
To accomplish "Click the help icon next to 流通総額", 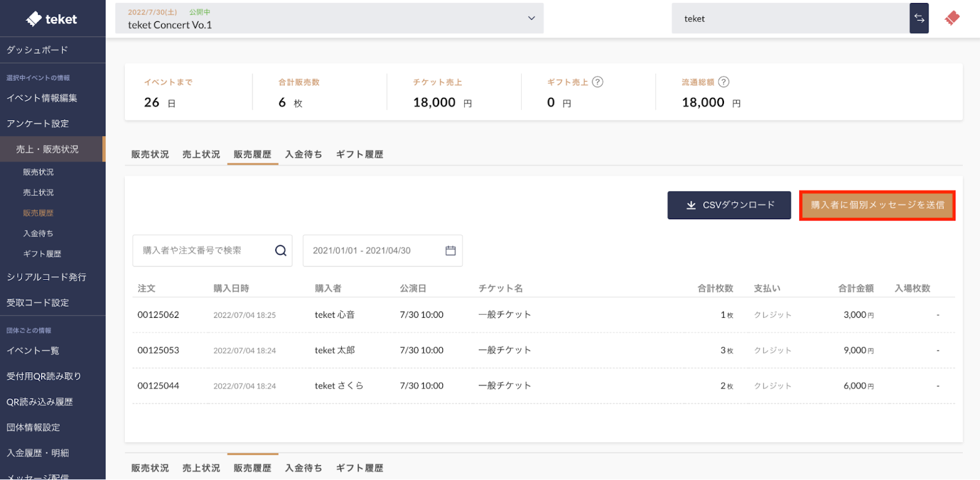I will [x=723, y=82].
